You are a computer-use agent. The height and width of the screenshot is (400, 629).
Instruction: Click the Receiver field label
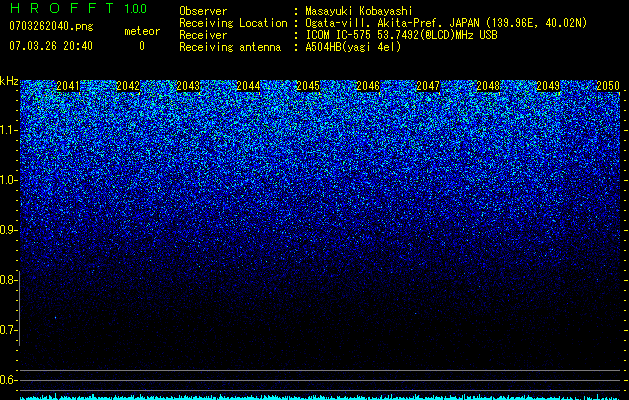coord(203,35)
